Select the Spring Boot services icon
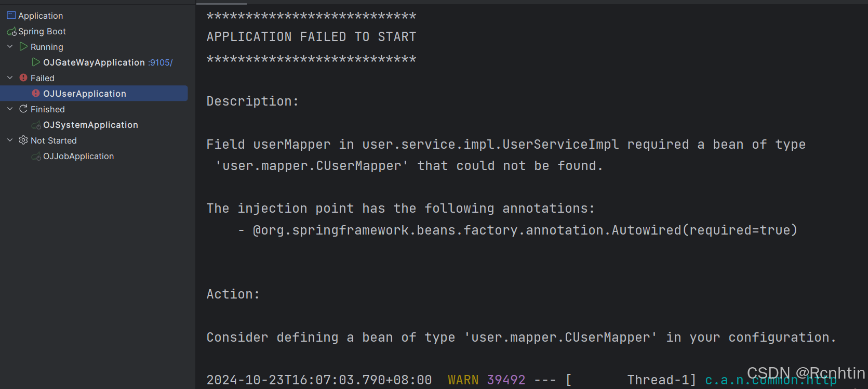This screenshot has height=389, width=868. tap(10, 31)
